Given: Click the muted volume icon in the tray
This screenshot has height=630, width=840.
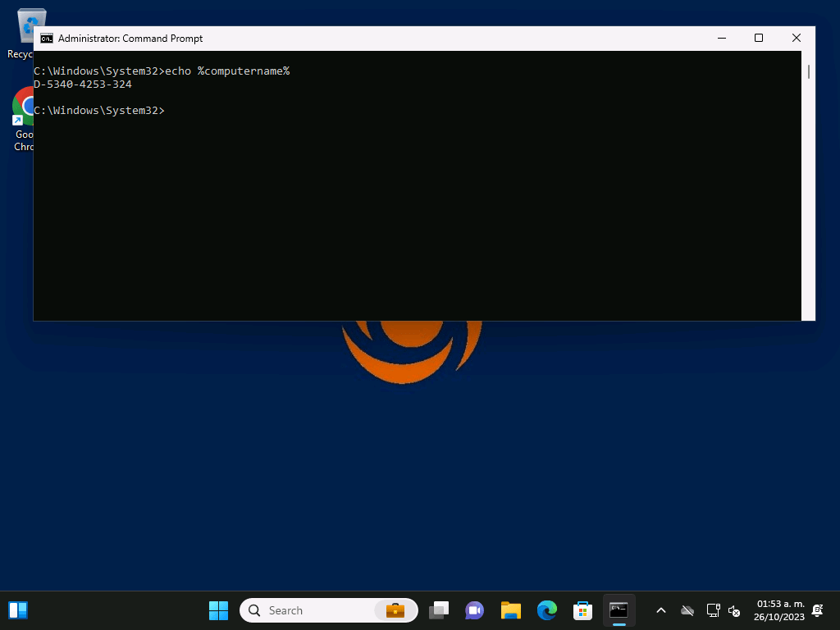Looking at the screenshot, I should pyautogui.click(x=734, y=610).
